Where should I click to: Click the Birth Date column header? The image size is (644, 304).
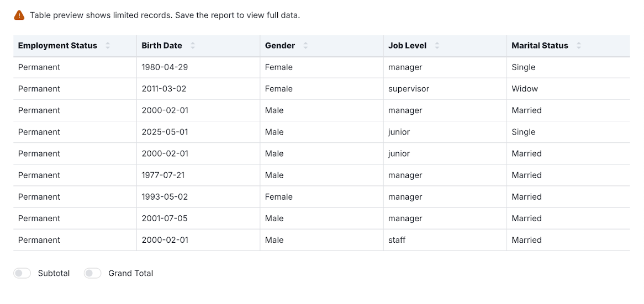(161, 46)
